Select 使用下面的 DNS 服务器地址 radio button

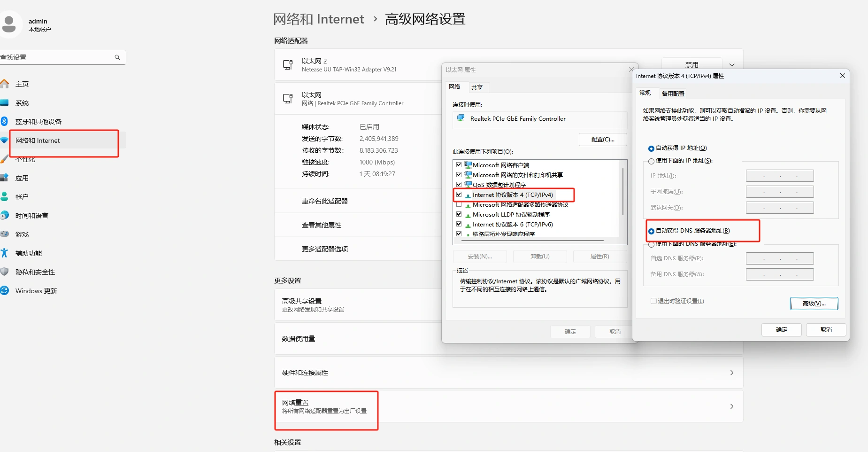click(651, 244)
